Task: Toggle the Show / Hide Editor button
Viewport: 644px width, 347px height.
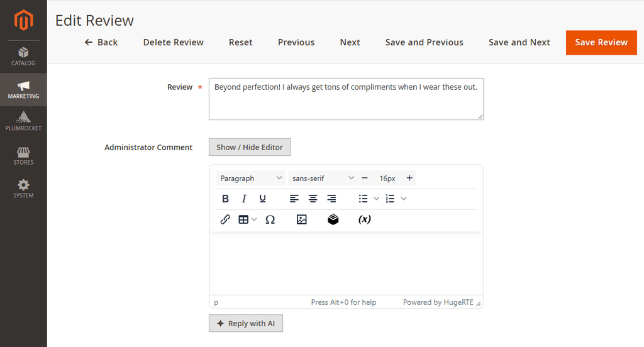Action: pyautogui.click(x=250, y=147)
